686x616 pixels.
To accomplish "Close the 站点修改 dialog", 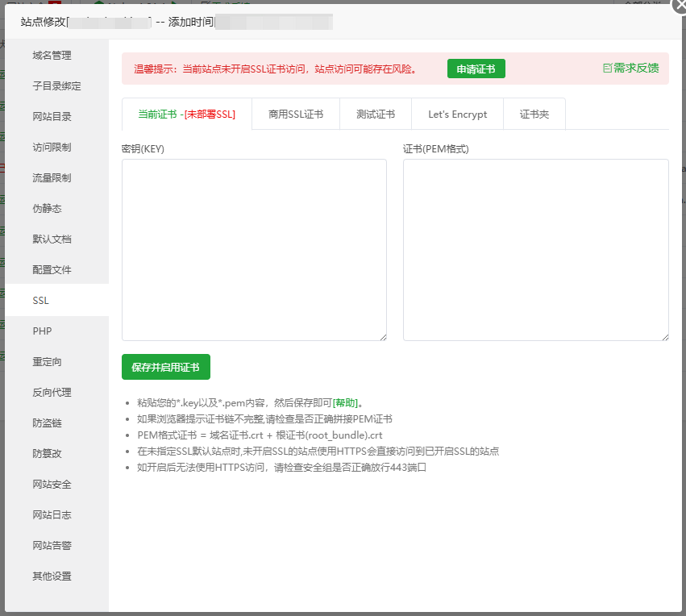I will (x=677, y=6).
